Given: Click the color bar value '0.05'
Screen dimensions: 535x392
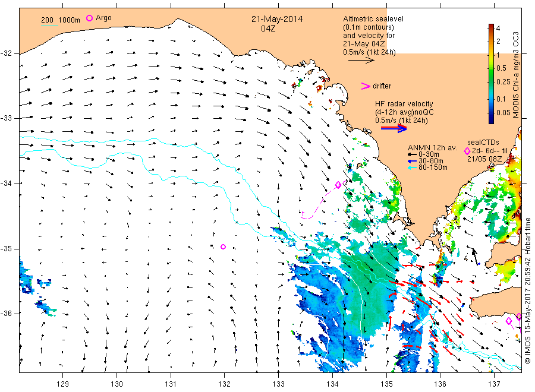Looking at the screenshot, I should coord(503,112).
